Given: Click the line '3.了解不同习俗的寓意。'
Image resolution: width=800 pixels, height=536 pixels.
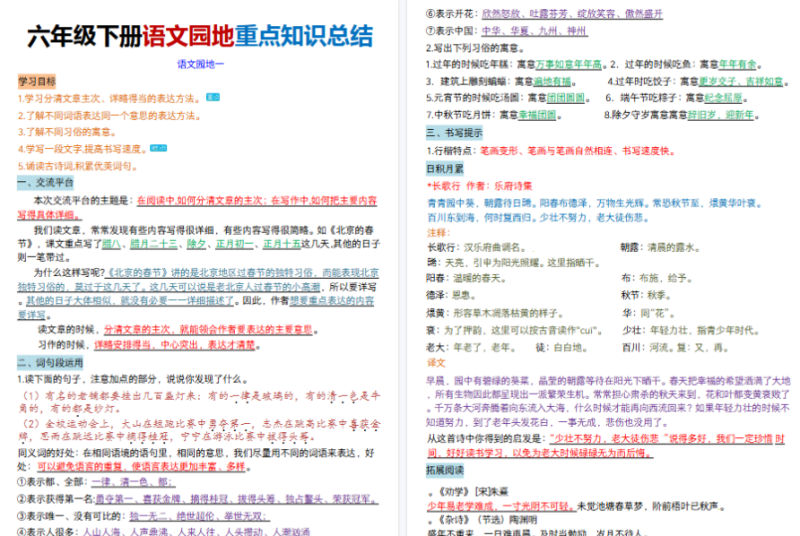Looking at the screenshot, I should (68, 132).
